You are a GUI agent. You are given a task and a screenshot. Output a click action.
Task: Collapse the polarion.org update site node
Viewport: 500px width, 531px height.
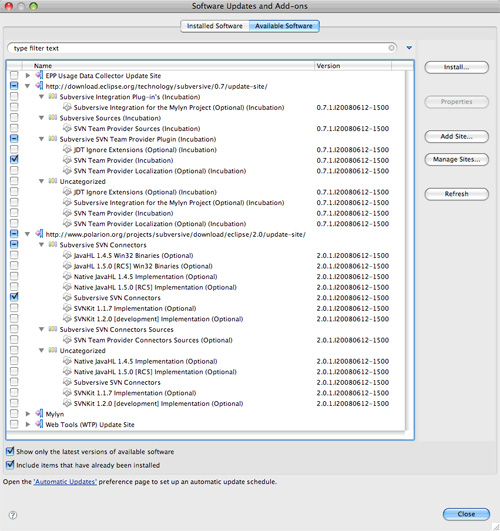(x=28, y=234)
